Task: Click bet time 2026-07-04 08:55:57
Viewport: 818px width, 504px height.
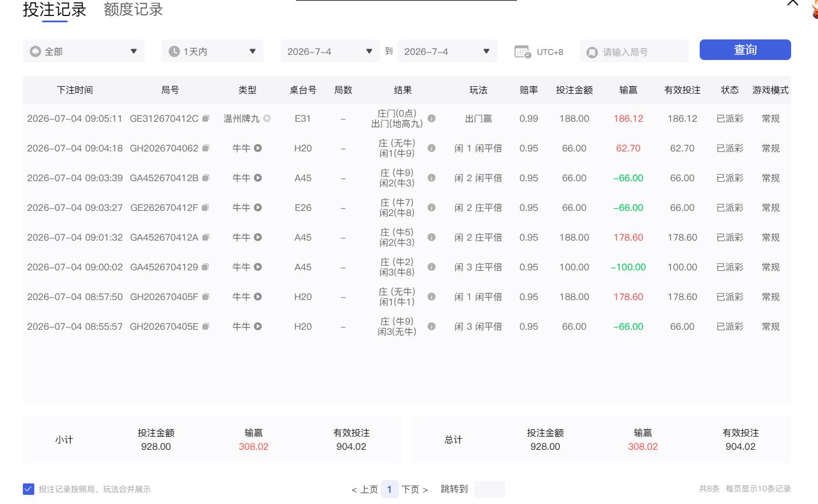Action: [x=75, y=326]
